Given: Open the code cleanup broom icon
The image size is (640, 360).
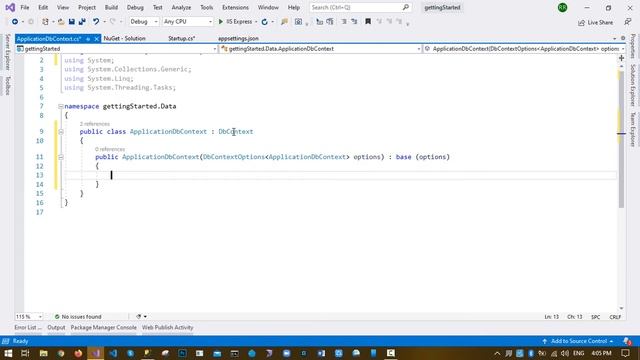Looking at the screenshot, I should (x=139, y=316).
